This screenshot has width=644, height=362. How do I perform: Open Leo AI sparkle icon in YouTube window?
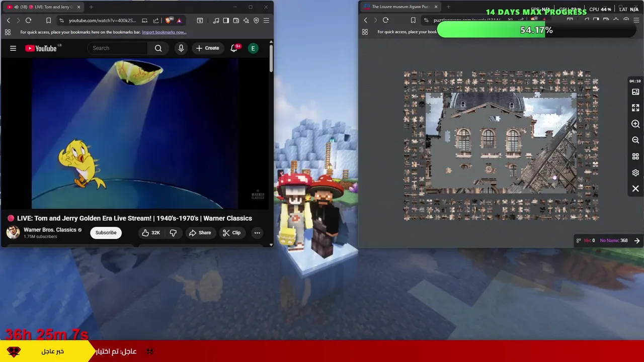click(x=246, y=21)
